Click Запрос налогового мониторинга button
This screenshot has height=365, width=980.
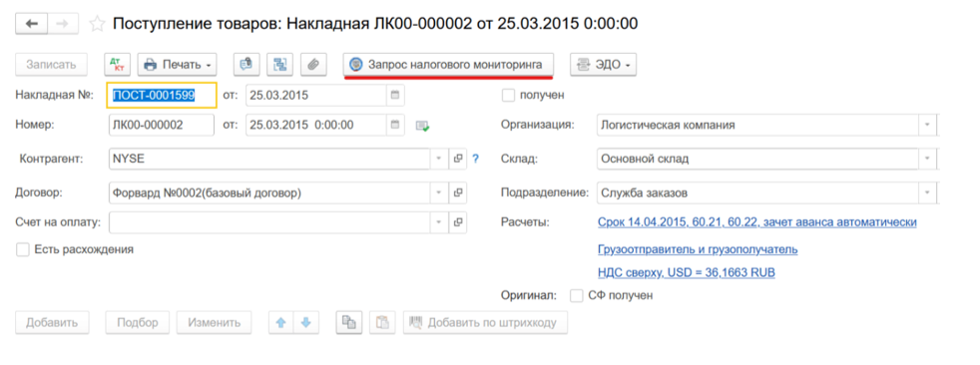449,64
